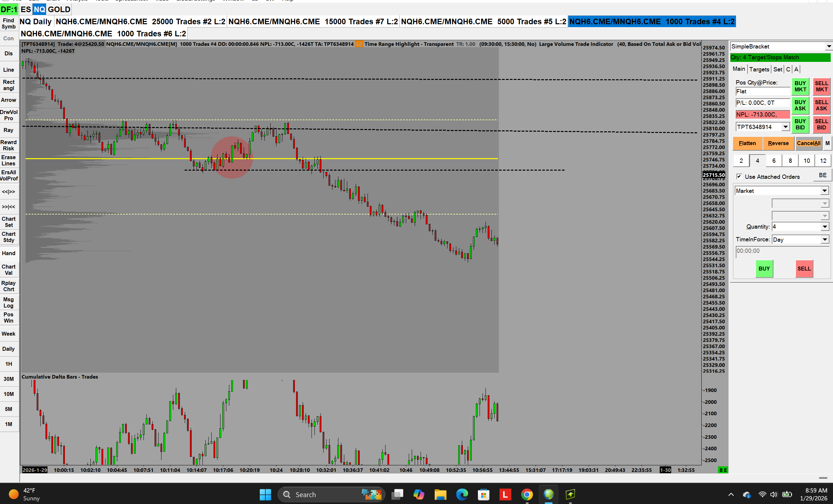Select the Arrow drawing tool
This screenshot has height=504, width=833.
(9, 100)
